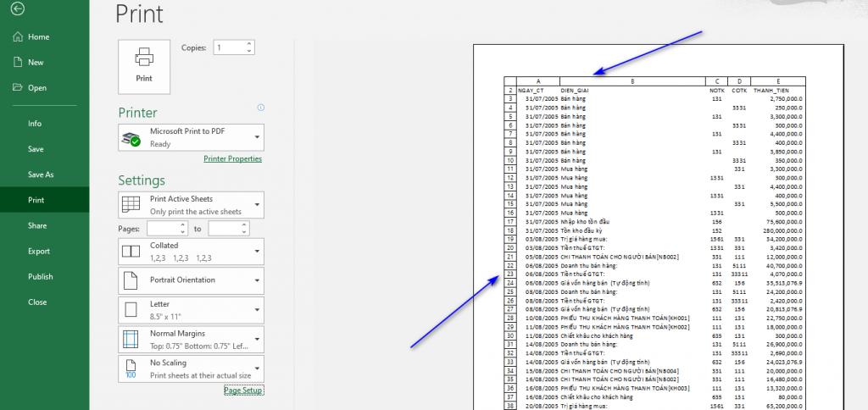This screenshot has height=410, width=868.
Task: Click the Portrait Orientation page icon
Action: point(130,280)
